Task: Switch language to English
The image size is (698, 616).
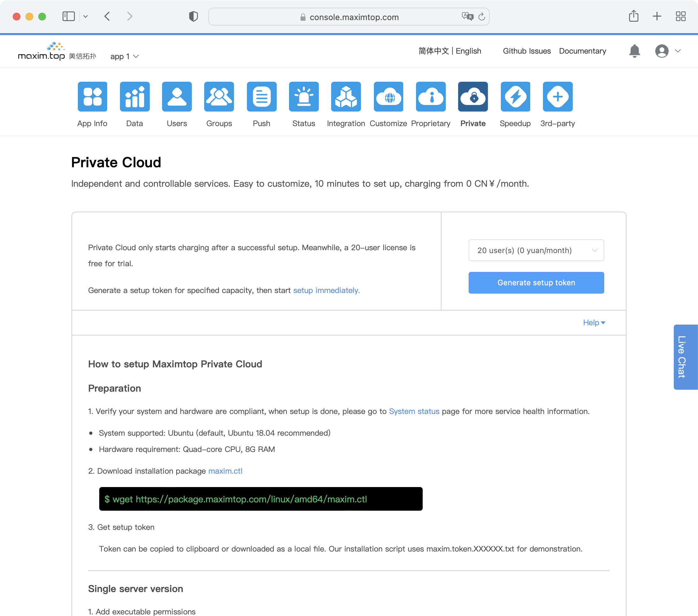Action: (469, 51)
